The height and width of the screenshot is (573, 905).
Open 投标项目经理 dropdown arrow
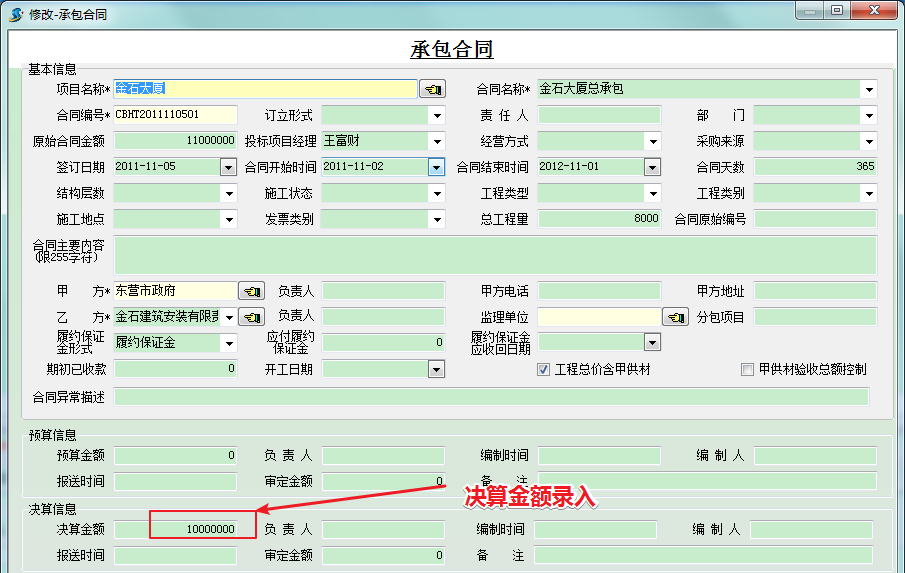[x=437, y=141]
